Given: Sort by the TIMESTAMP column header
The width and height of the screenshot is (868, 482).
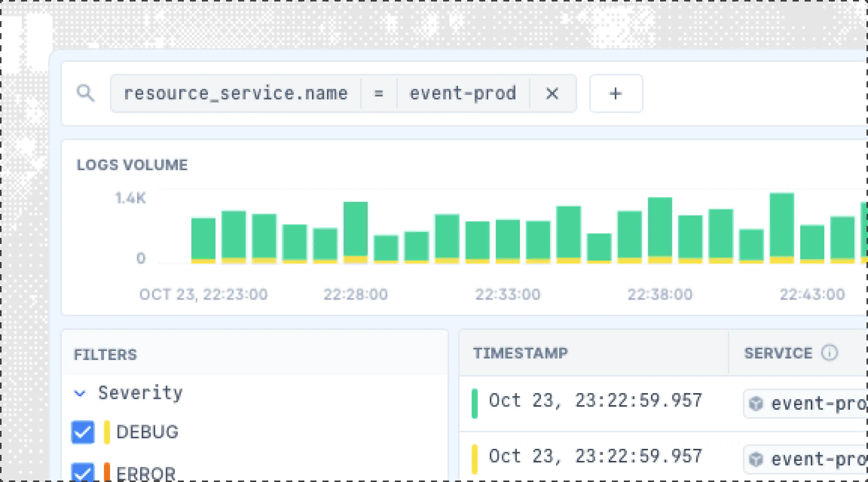Looking at the screenshot, I should [520, 353].
